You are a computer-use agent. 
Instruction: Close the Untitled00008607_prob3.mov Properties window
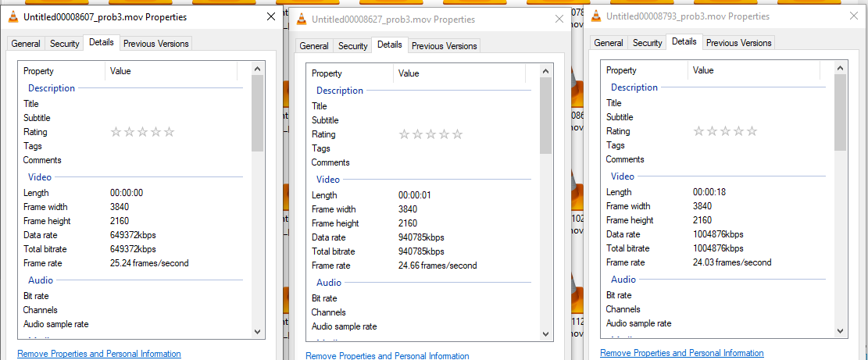click(270, 17)
